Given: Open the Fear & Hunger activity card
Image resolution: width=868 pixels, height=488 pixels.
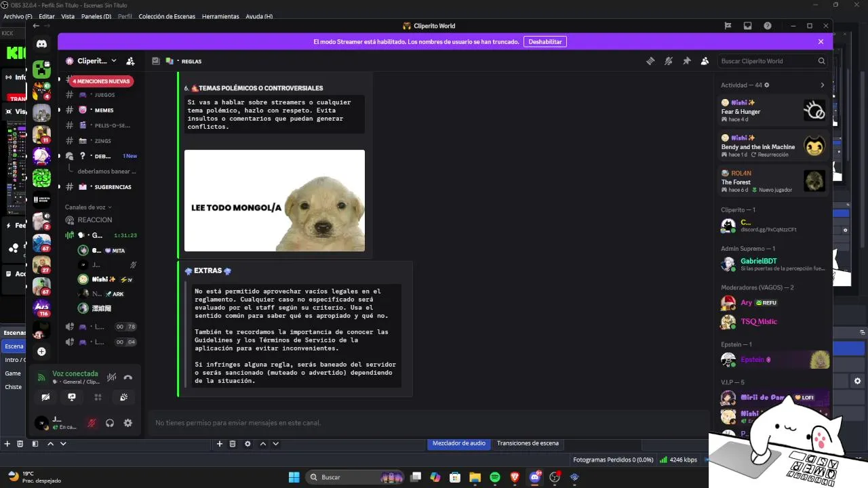Looking at the screenshot, I should point(774,110).
